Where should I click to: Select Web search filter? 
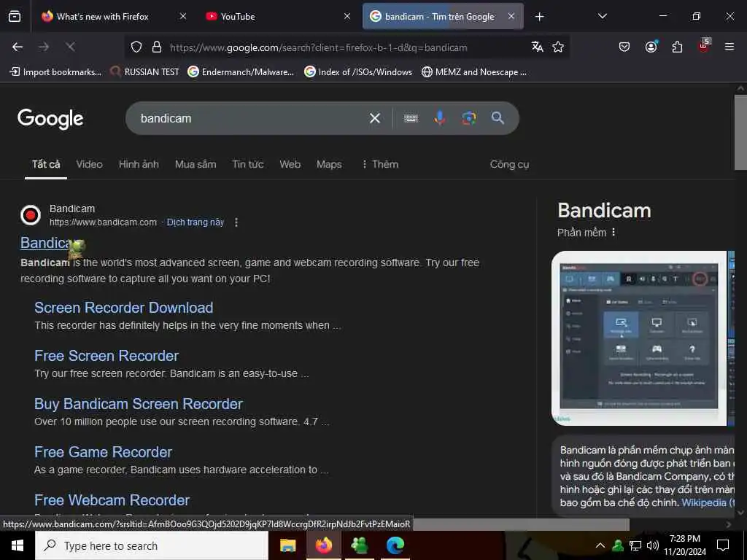(x=290, y=164)
